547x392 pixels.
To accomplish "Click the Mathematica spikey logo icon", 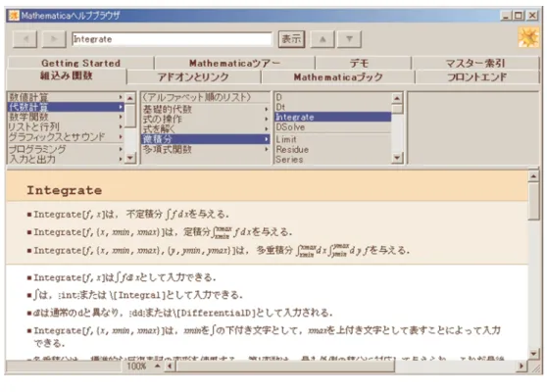I will coord(528,37).
